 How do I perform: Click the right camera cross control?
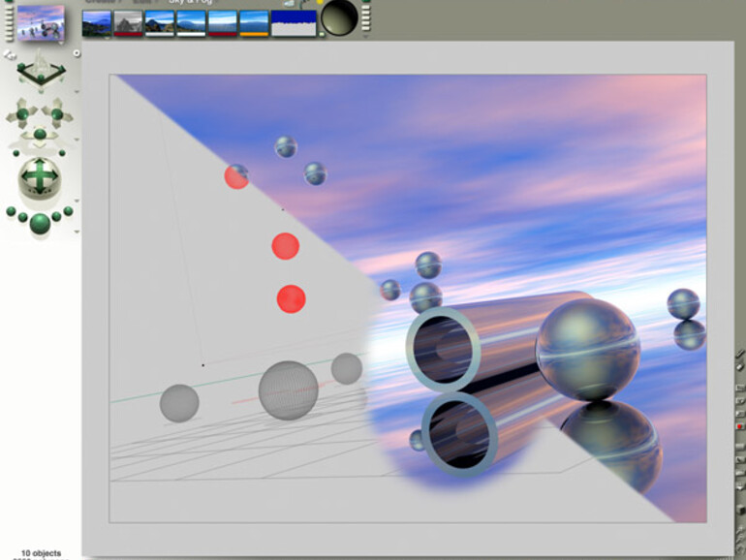pos(56,113)
